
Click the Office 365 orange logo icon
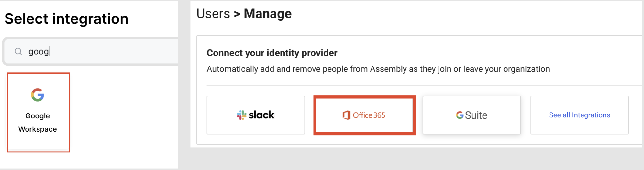(x=346, y=115)
